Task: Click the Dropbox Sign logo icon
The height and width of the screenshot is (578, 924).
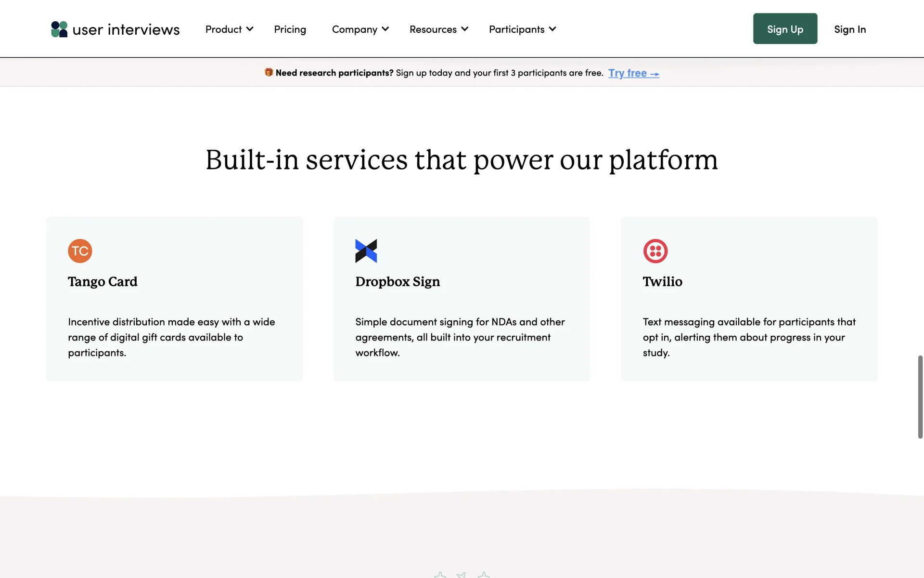Action: (366, 251)
